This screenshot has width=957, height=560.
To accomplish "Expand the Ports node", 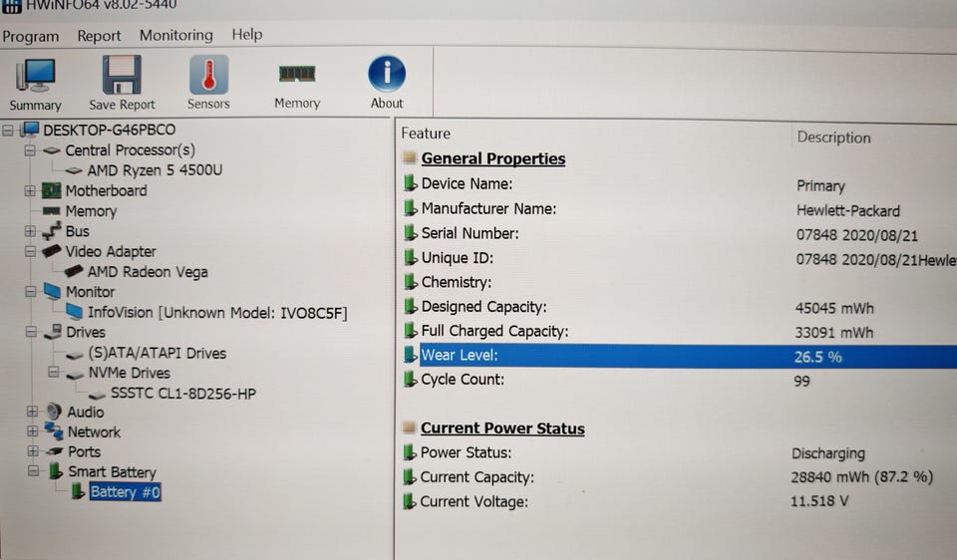I will 33,451.
